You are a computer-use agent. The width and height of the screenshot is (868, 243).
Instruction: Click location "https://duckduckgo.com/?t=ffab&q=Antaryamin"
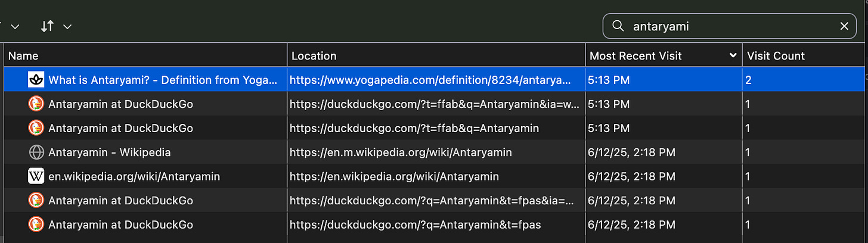click(x=414, y=128)
